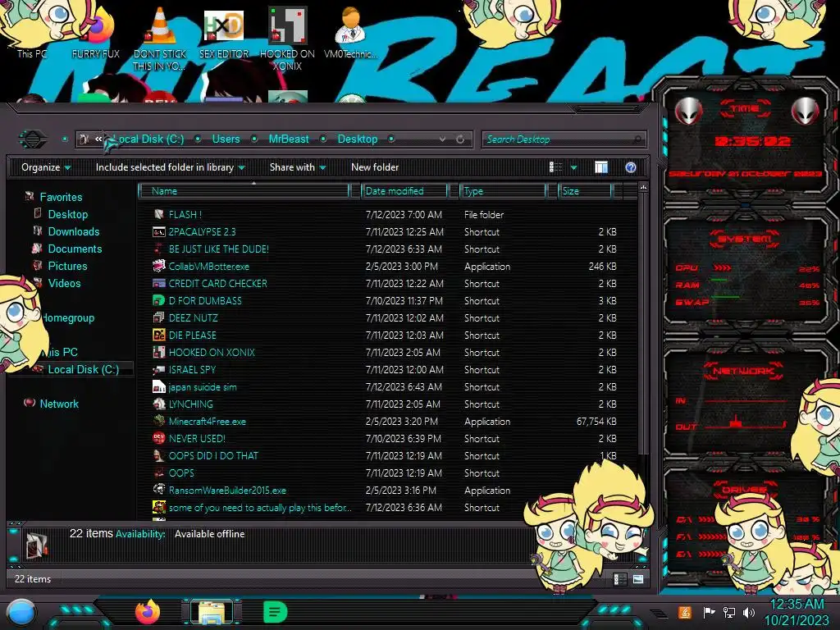
Task: Open the network tray icon
Action: coord(729,612)
